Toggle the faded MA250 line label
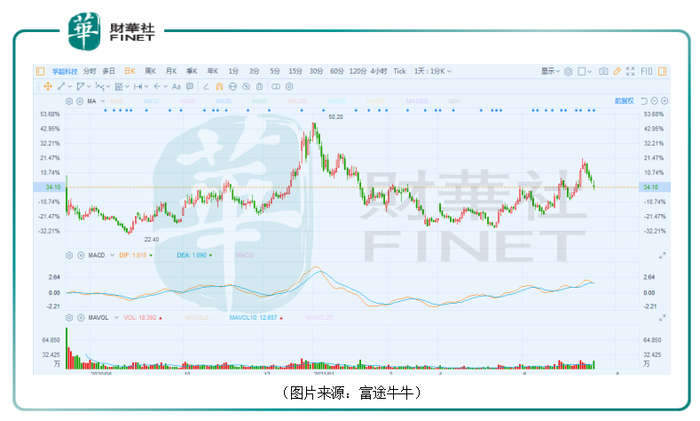The image size is (700, 421). (x=337, y=101)
